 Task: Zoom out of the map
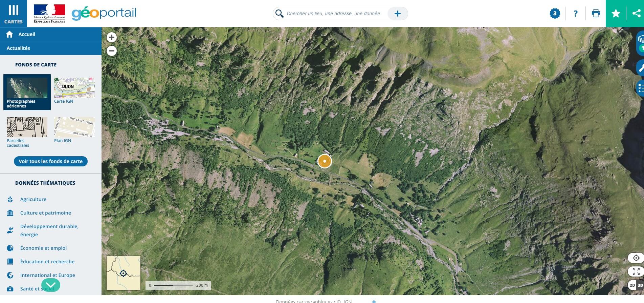coord(112,51)
